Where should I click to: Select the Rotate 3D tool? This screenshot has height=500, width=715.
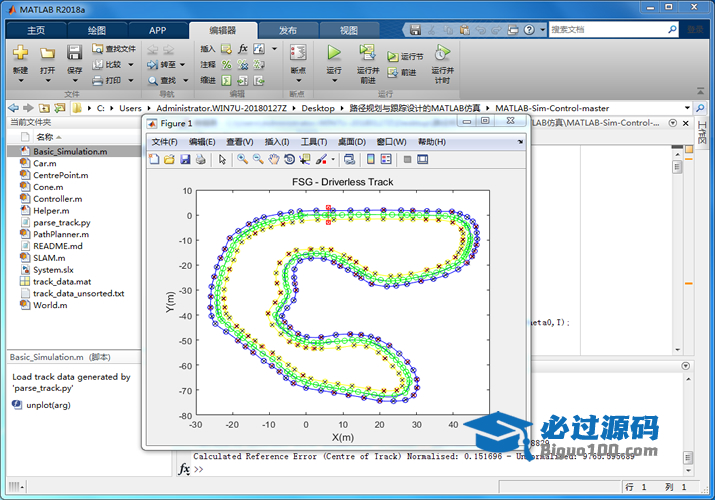(x=289, y=159)
